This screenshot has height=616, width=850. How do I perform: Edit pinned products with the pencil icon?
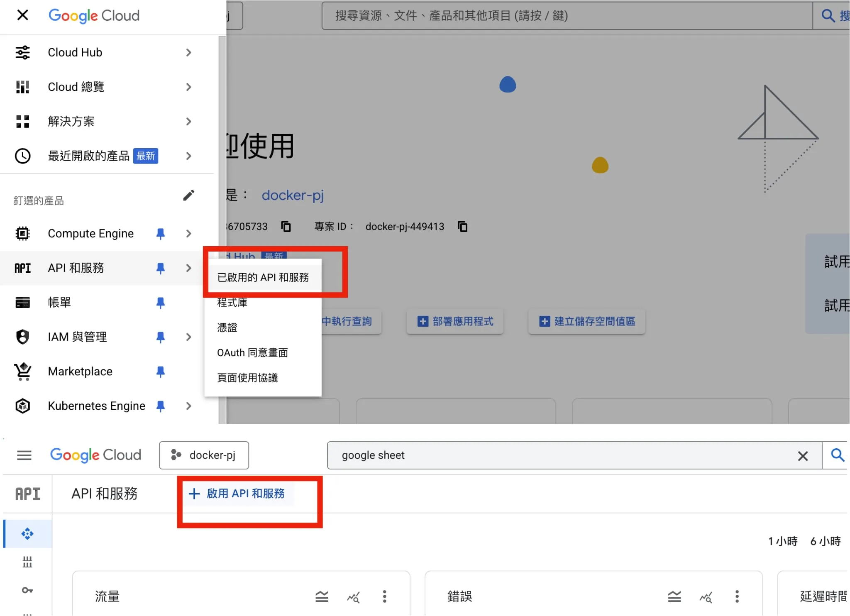(188, 196)
